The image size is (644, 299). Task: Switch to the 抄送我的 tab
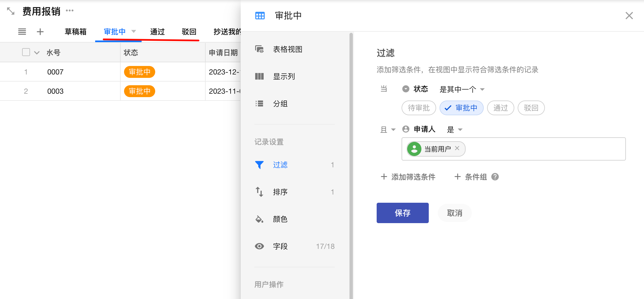[227, 32]
